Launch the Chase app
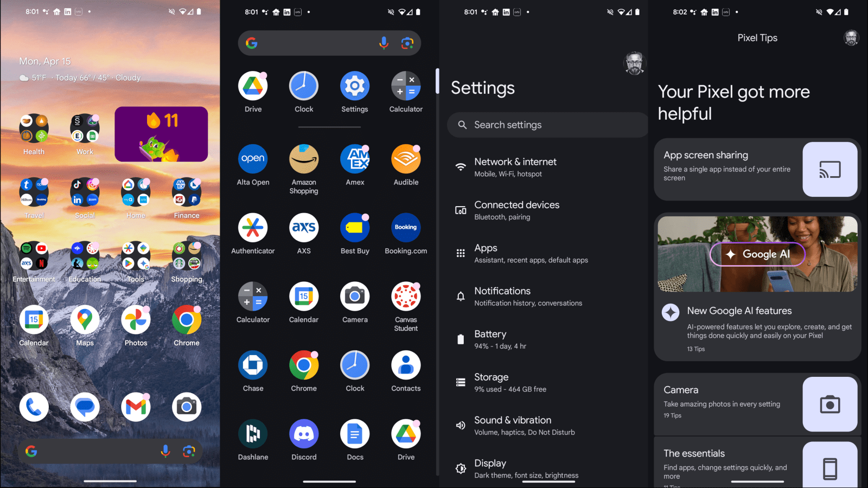The width and height of the screenshot is (868, 488). [253, 365]
